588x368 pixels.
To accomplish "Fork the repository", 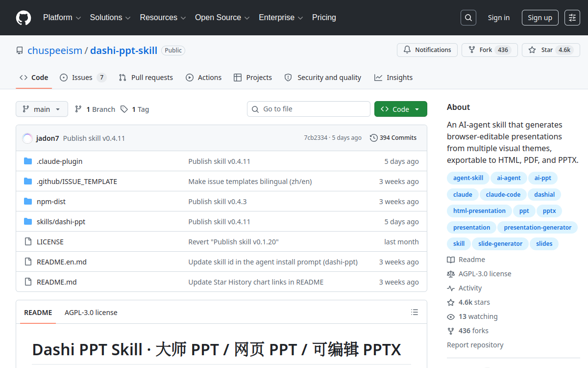I will point(490,50).
